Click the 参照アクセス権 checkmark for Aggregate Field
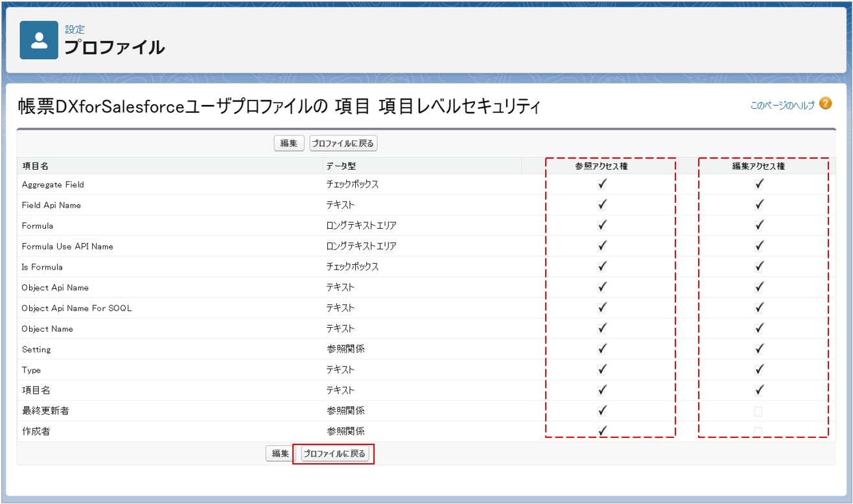 pos(602,184)
